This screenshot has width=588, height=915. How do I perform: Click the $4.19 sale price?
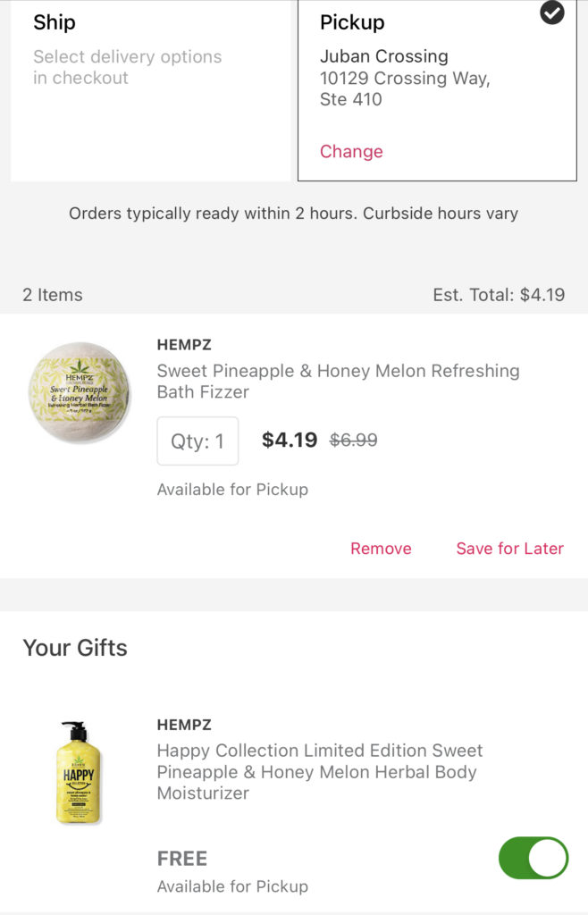(x=290, y=440)
